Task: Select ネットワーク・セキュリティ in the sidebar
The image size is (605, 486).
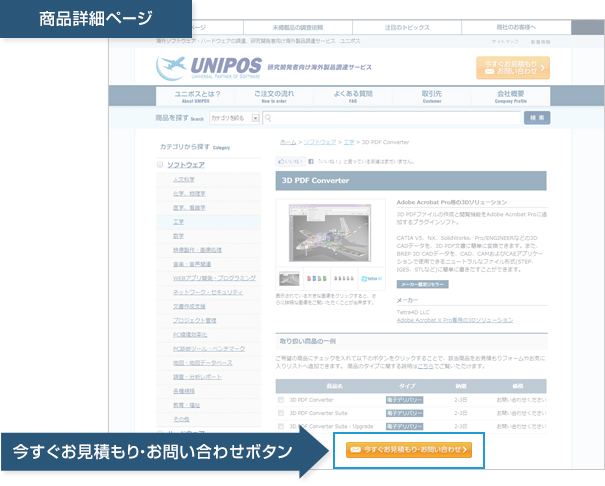Action: coord(208,292)
